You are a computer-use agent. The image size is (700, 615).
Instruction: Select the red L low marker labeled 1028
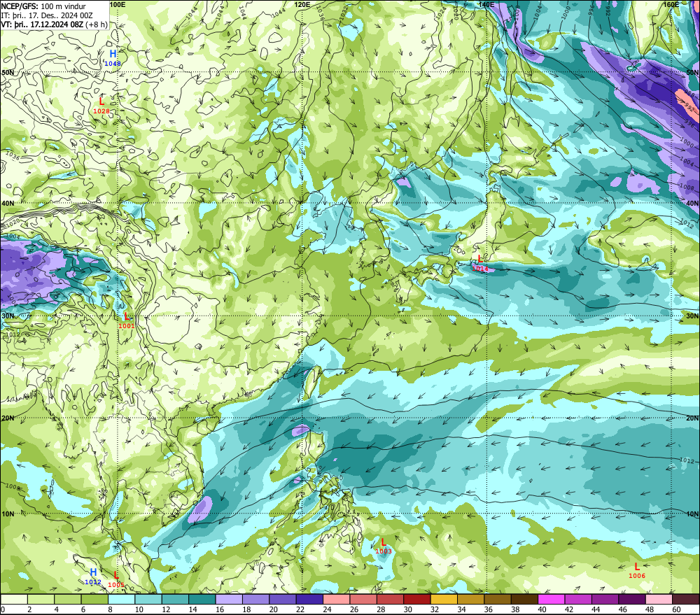point(101,101)
